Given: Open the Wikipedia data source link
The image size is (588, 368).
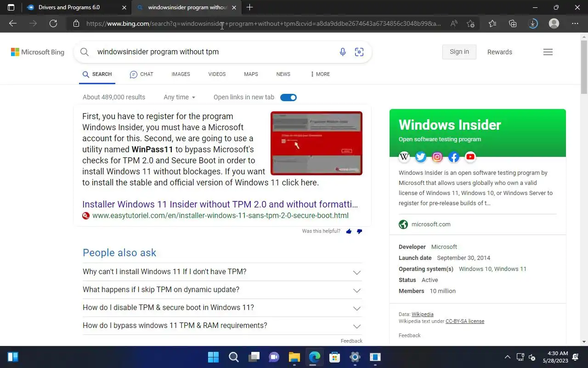Looking at the screenshot, I should (x=423, y=314).
